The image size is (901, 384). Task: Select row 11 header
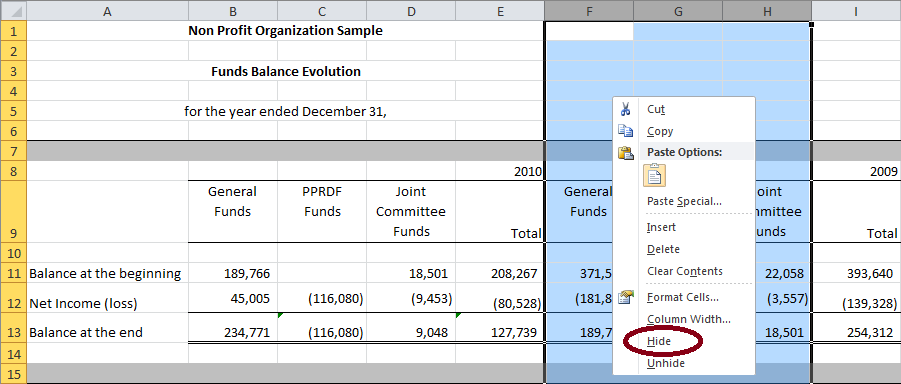pos(13,273)
